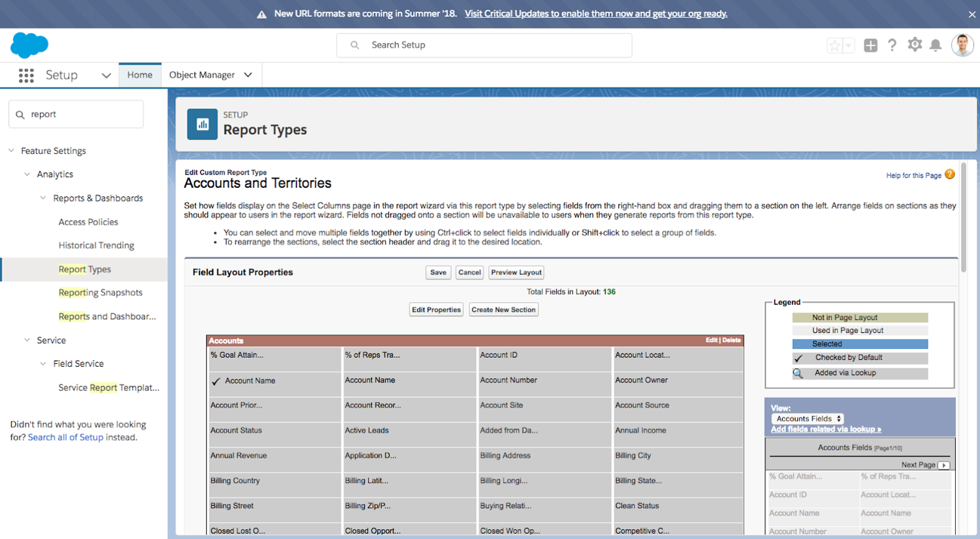The height and width of the screenshot is (539, 980).
Task: Click the Quick Find box containing 'report'
Action: point(76,115)
